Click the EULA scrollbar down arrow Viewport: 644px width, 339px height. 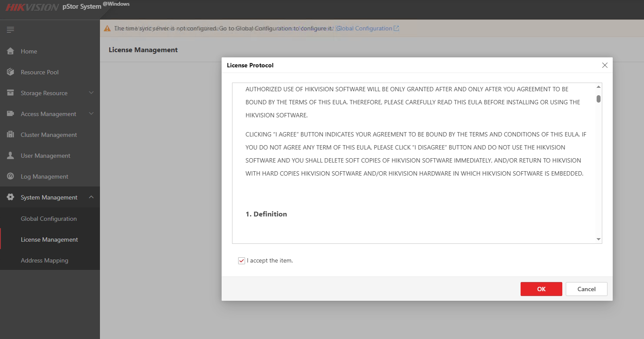[598, 239]
